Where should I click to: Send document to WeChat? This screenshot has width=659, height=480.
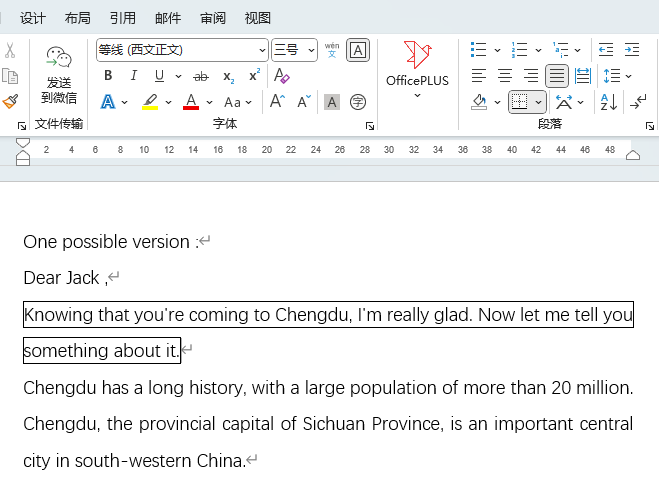pos(59,76)
